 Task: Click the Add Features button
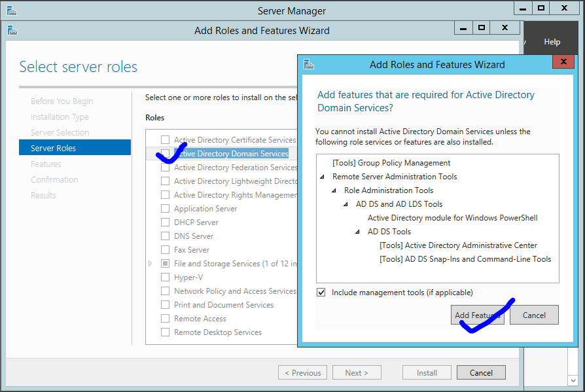[478, 315]
